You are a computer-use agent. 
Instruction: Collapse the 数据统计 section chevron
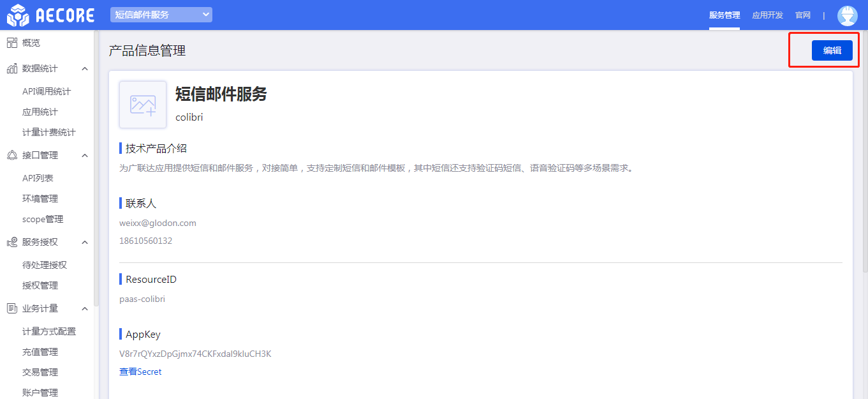click(85, 68)
